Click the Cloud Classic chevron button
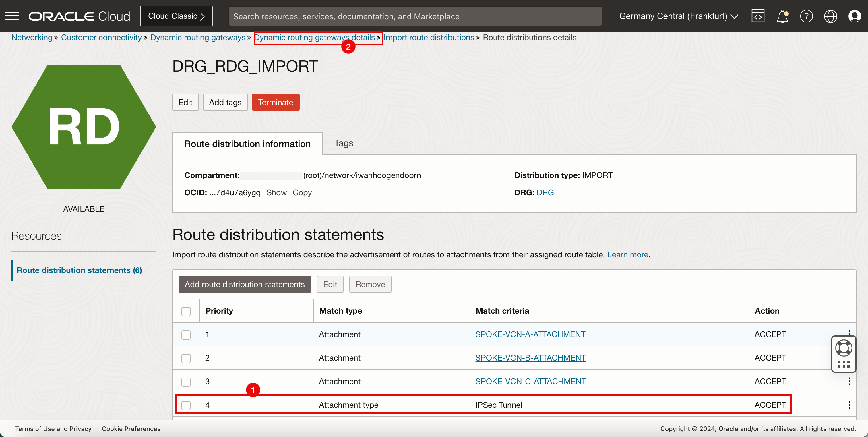 tap(176, 16)
